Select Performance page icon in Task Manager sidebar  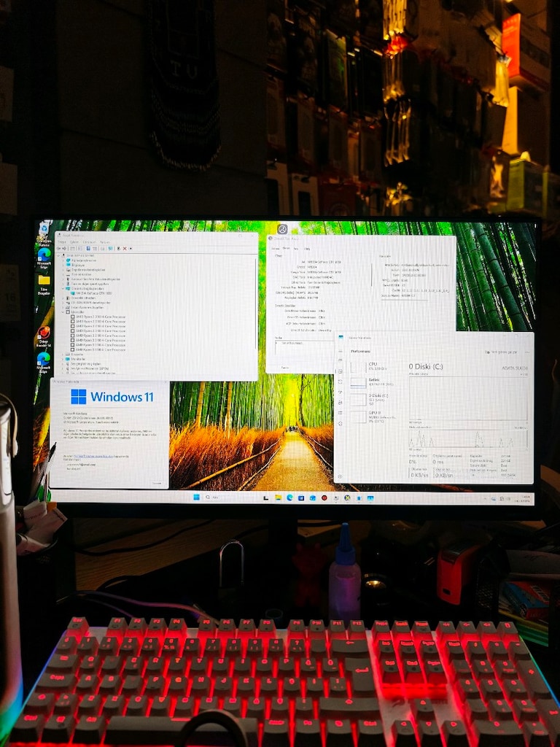click(341, 371)
